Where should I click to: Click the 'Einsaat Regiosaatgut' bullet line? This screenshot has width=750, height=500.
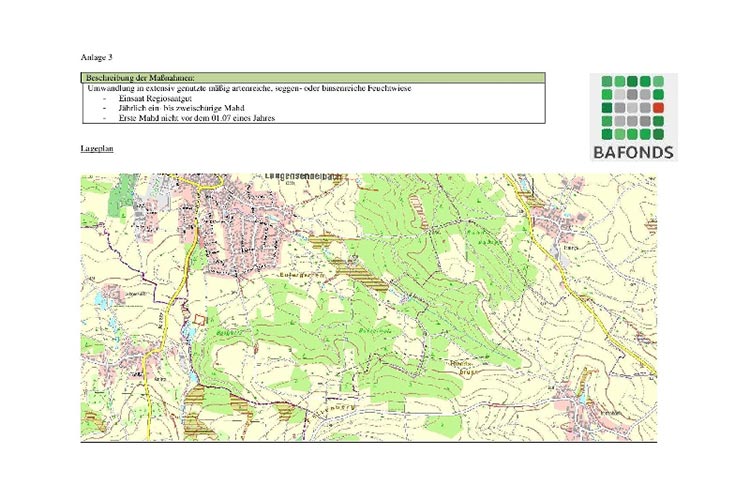(x=155, y=99)
